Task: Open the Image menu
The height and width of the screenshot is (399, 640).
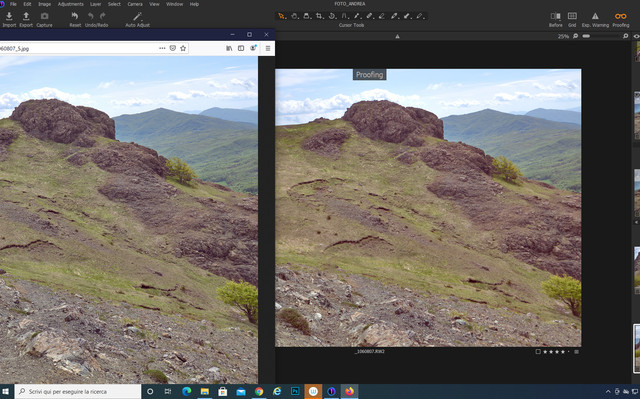Action: [44, 4]
